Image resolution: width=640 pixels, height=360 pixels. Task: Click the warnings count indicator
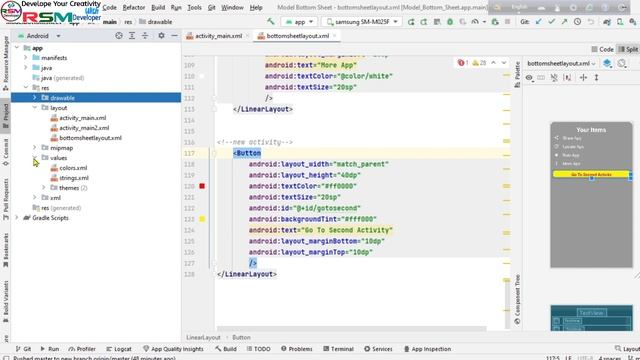pyautogui.click(x=479, y=63)
